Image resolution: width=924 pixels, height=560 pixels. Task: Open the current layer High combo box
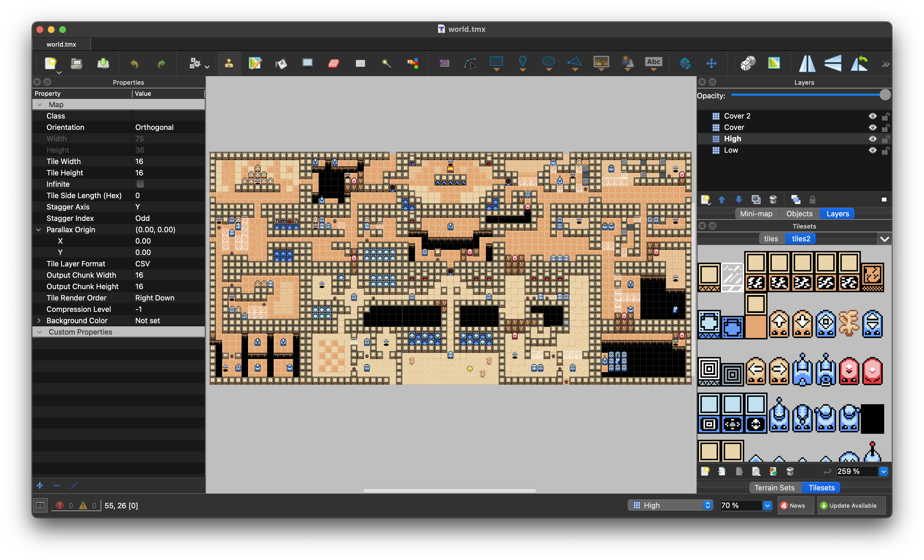tap(670, 505)
